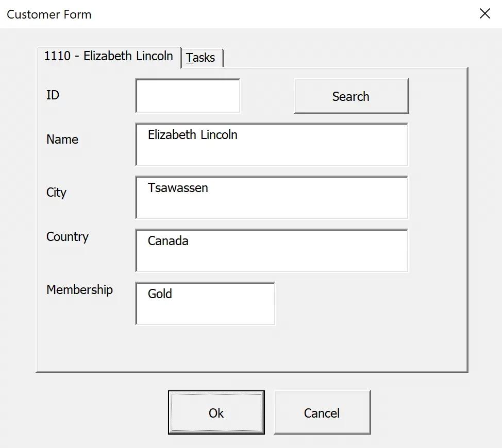Click the Search button

tap(351, 96)
